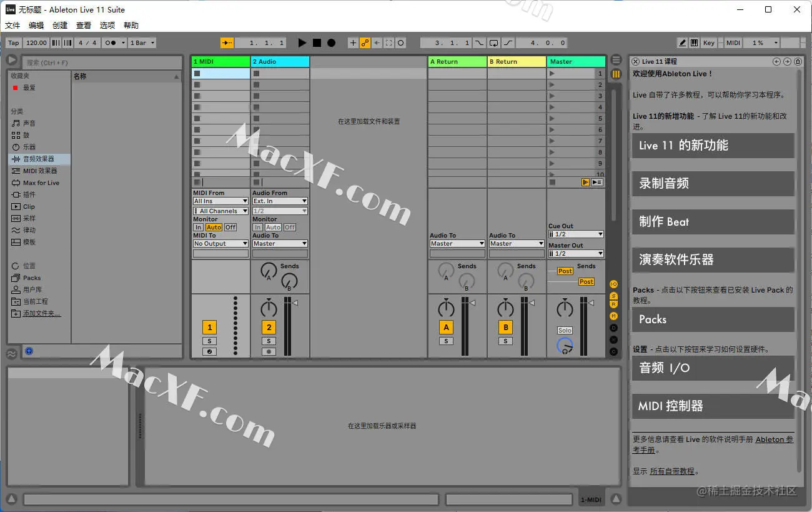812x512 pixels.
Task: Open the Audio From Ext. In dropdown
Action: click(x=280, y=201)
